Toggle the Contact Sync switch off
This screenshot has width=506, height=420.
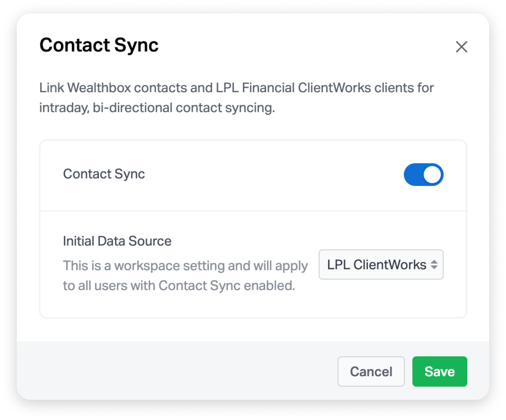(423, 175)
